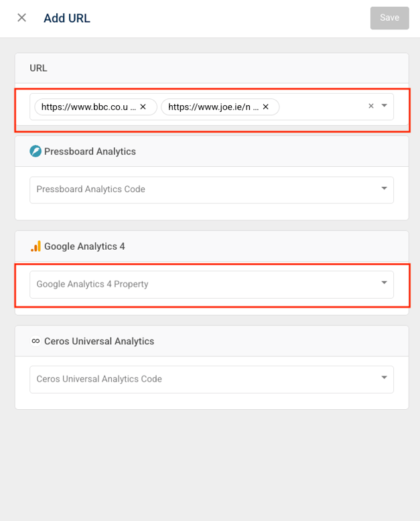Viewport: 420px width, 521px height.
Task: Click the Ceros infinity logo icon
Action: tap(36, 341)
